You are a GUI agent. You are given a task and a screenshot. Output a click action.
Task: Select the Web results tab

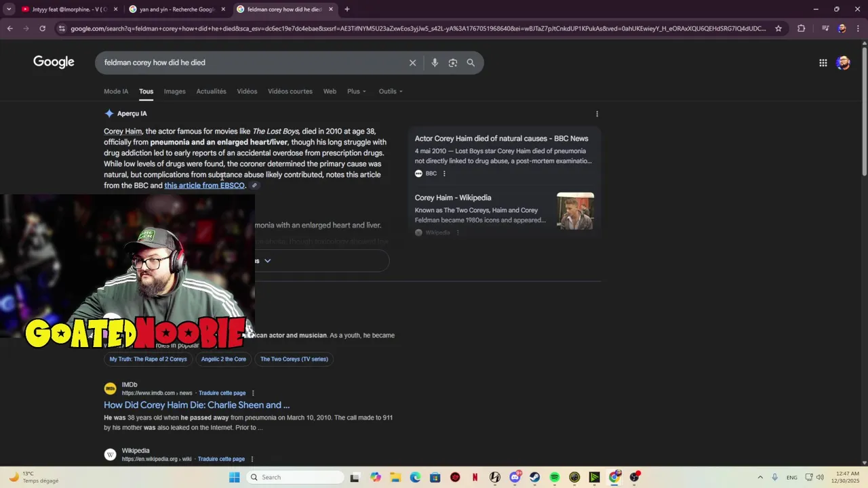tap(330, 91)
